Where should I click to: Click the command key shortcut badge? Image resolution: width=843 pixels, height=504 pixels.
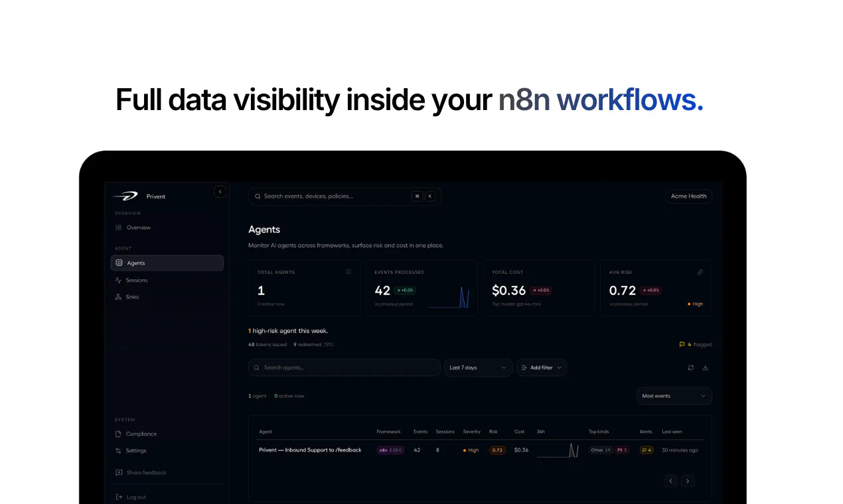[x=417, y=196]
